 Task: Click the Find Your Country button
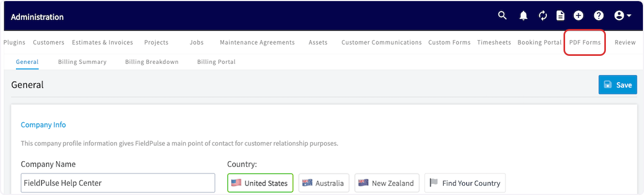pyautogui.click(x=465, y=183)
